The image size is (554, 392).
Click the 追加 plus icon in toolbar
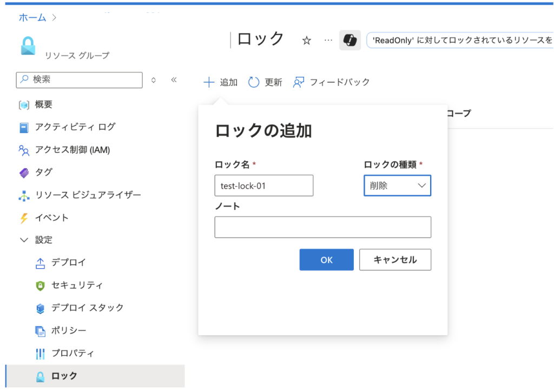click(209, 82)
